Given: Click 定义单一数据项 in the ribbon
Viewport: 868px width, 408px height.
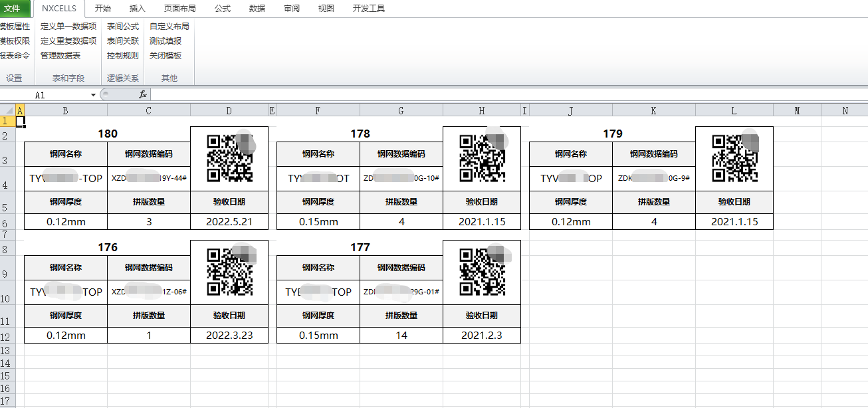Looking at the screenshot, I should (68, 27).
